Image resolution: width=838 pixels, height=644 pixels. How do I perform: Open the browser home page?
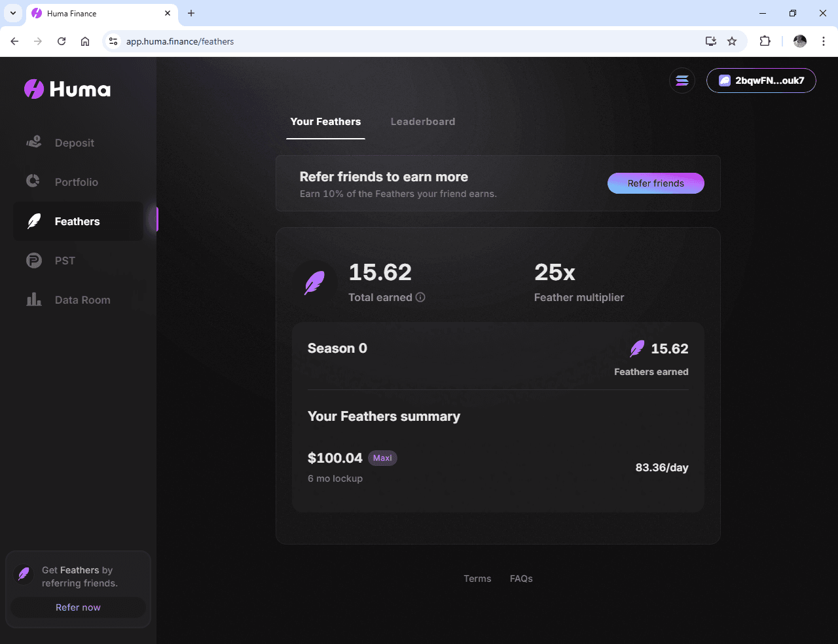point(85,41)
